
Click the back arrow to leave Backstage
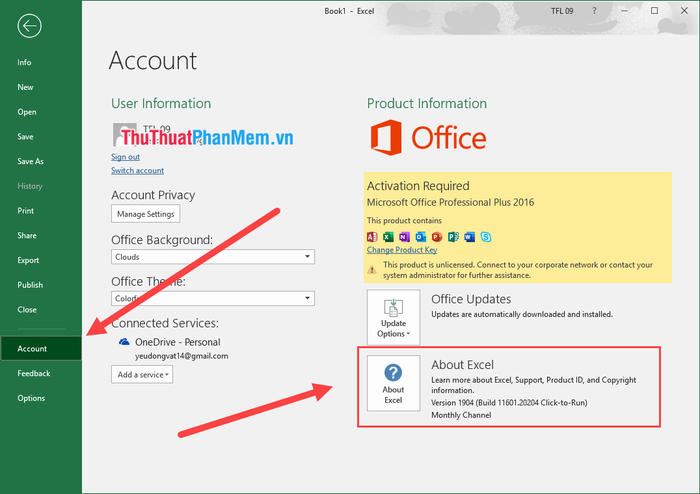(29, 26)
